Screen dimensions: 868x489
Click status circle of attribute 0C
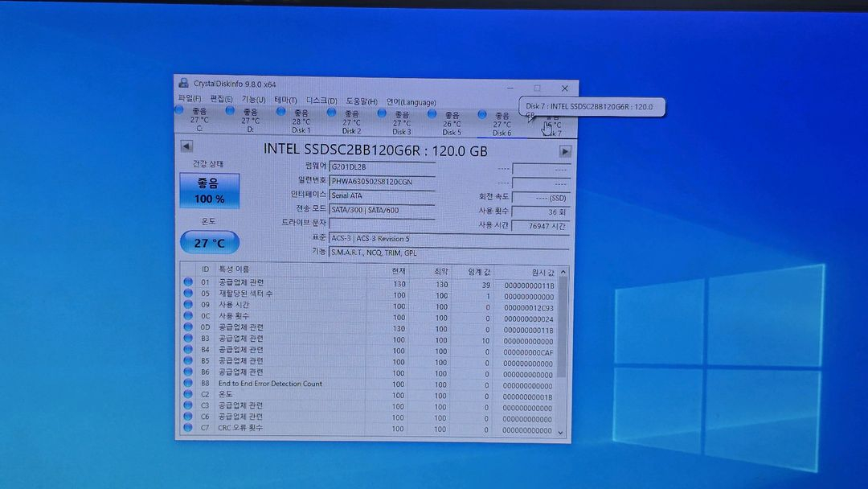(188, 315)
